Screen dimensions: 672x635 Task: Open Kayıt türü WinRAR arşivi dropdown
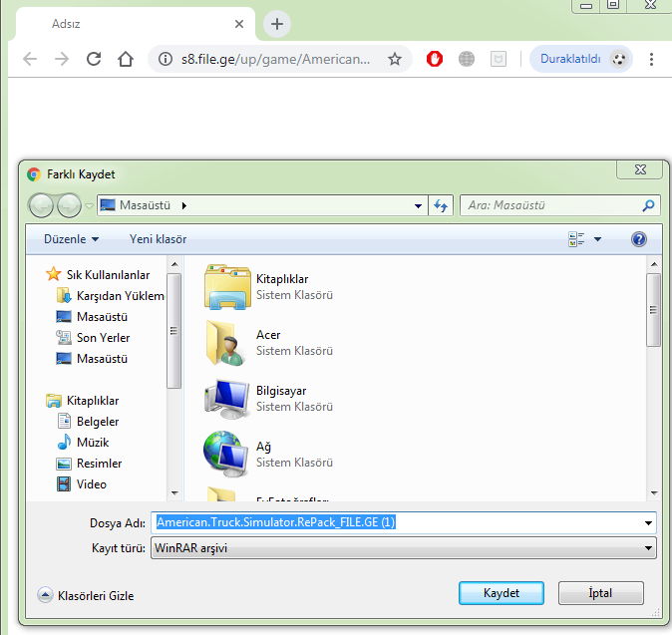click(x=403, y=548)
